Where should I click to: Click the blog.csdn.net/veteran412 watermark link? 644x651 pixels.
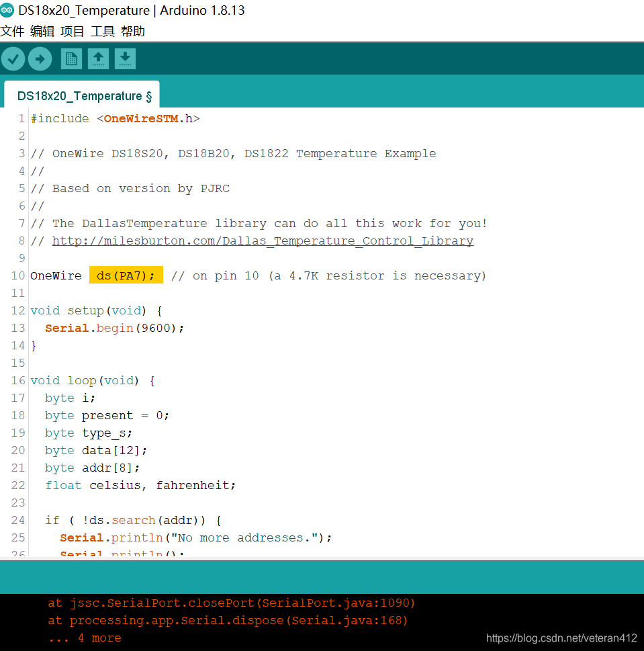[x=561, y=638]
